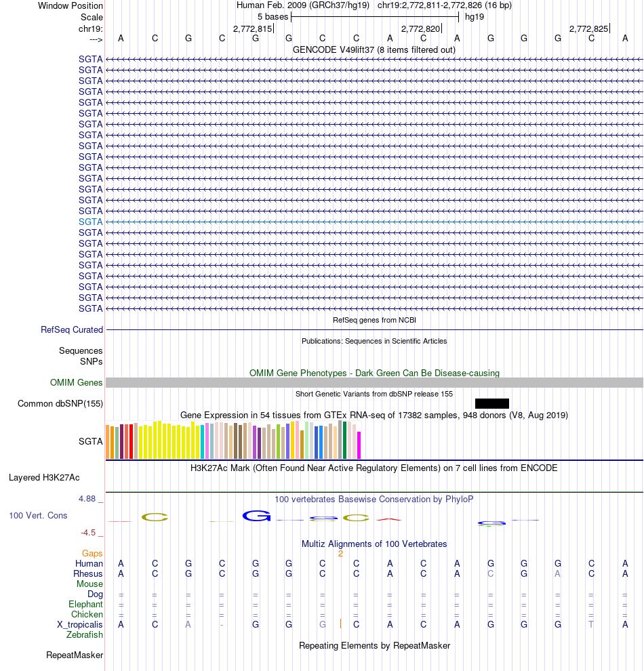Click the light-blue highlighted SGTA transcript label
Screen dimensions: 644x671
coord(91,222)
